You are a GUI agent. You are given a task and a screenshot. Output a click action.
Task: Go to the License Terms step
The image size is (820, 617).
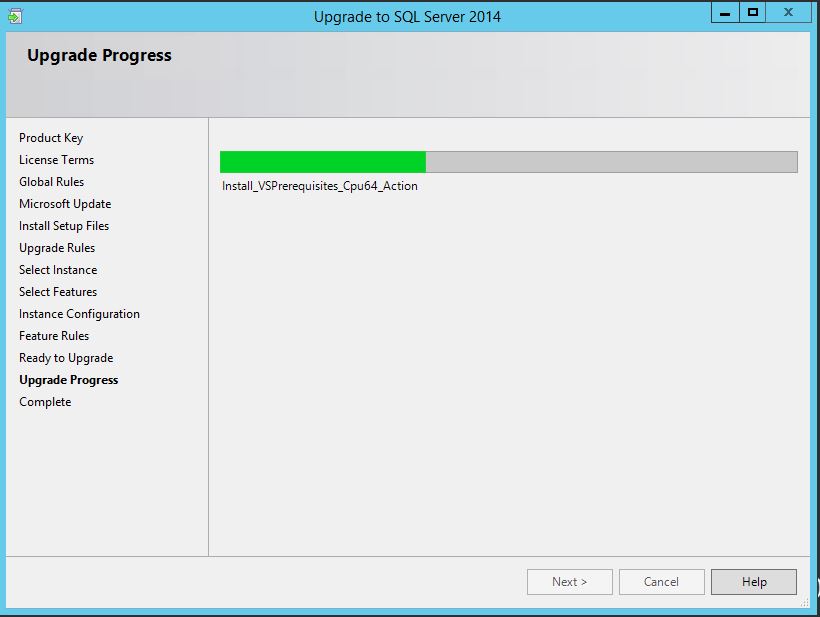tap(56, 160)
